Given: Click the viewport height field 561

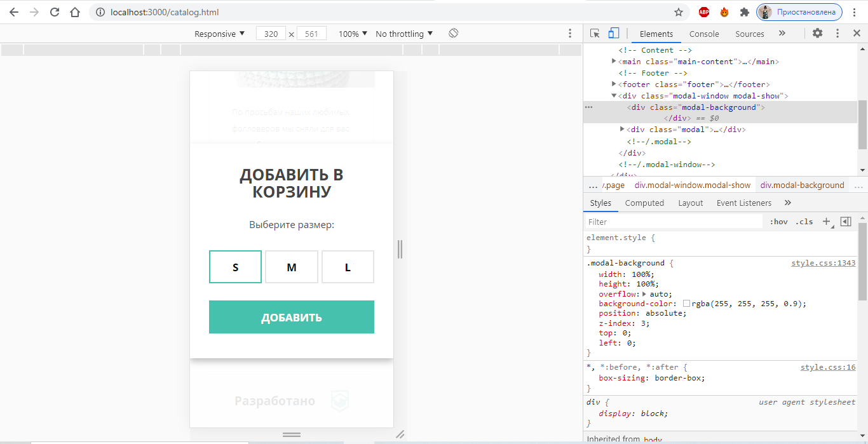Looking at the screenshot, I should tap(311, 34).
